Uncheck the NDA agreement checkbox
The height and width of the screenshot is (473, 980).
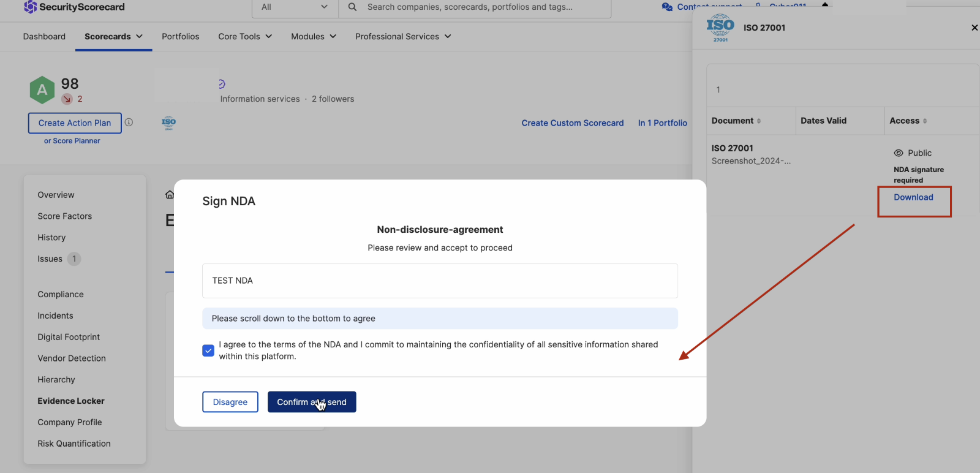tap(208, 350)
